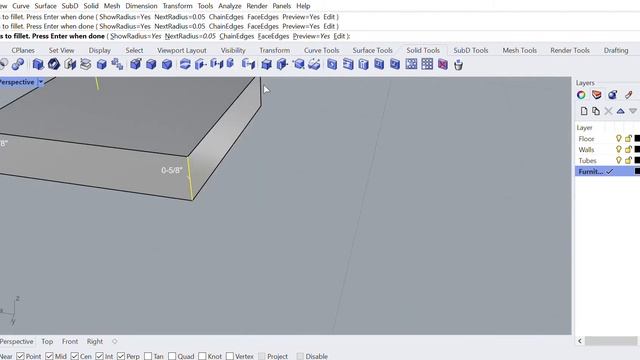
Task: Open the Solid menu
Action: point(91,6)
